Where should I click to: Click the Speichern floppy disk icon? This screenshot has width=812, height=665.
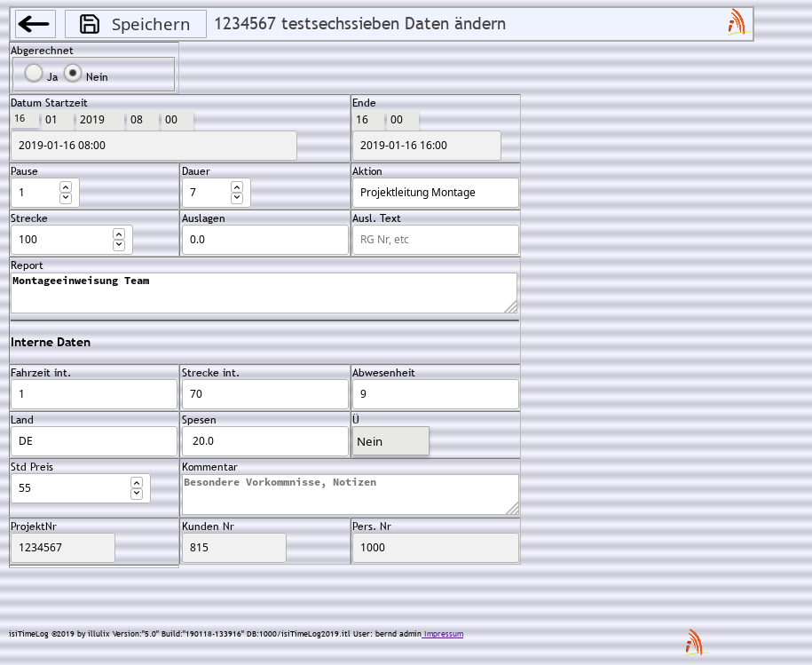click(89, 24)
